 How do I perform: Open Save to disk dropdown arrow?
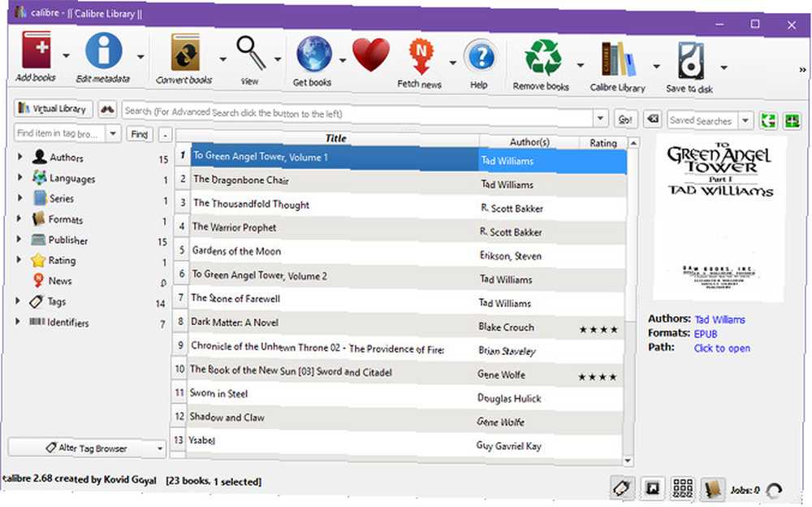(724, 67)
